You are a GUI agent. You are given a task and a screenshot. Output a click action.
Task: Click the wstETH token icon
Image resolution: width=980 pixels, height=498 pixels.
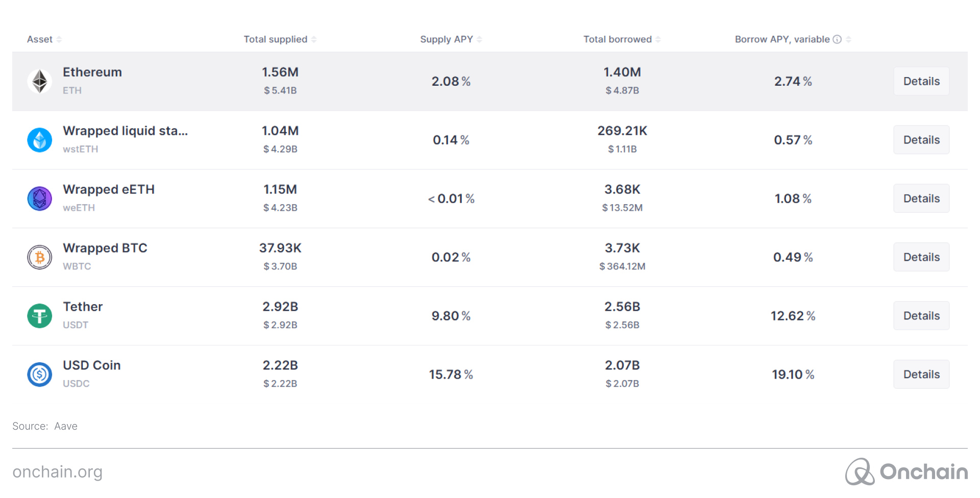pyautogui.click(x=39, y=140)
